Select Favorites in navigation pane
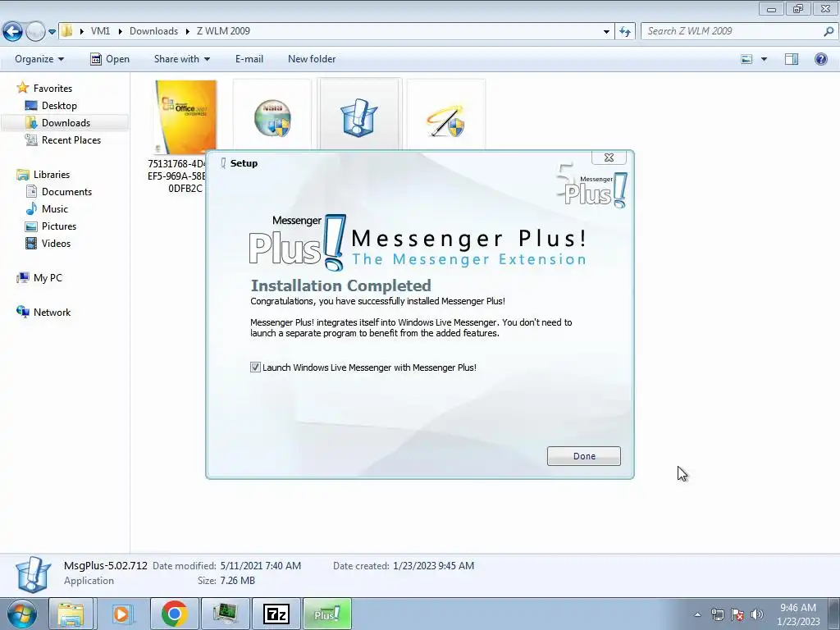 click(52, 89)
